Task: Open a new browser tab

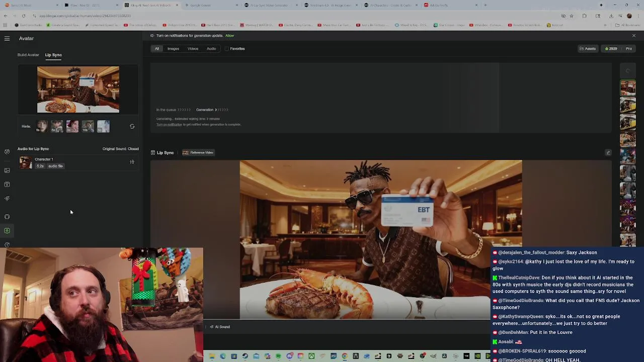Action: (x=485, y=5)
